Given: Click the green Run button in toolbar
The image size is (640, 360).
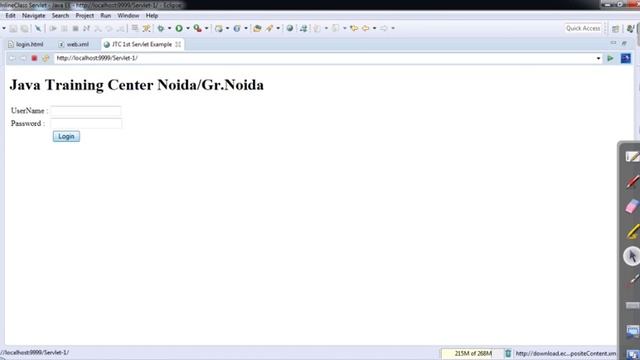Looking at the screenshot, I should point(179,28).
